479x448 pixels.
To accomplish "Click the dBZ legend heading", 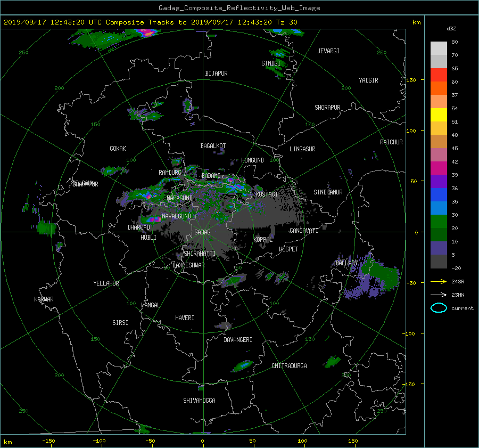I will click(451, 29).
